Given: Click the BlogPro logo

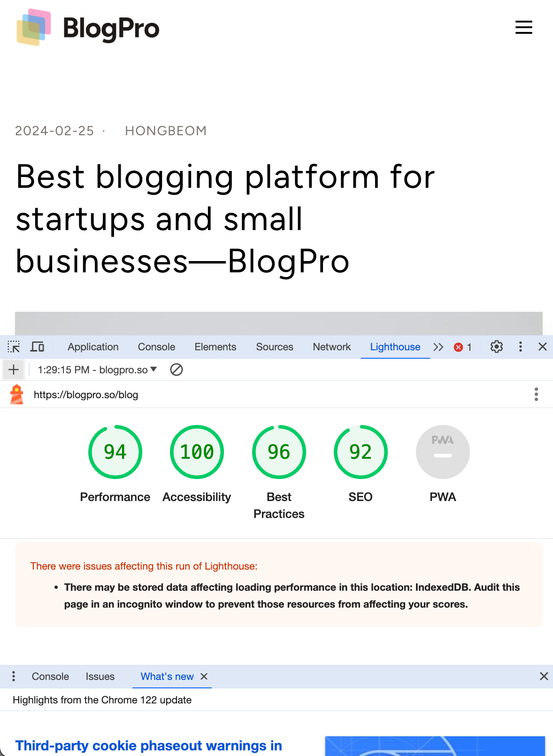Looking at the screenshot, I should [x=88, y=28].
